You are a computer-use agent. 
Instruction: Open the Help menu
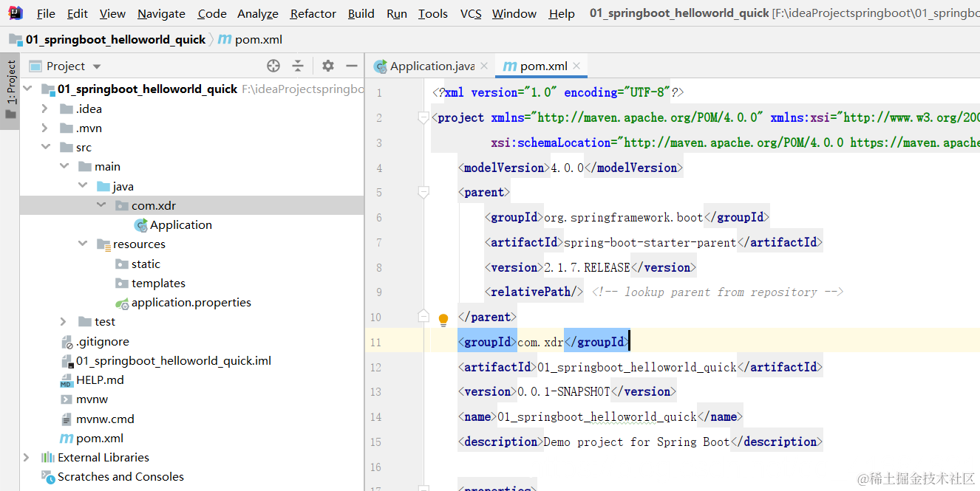coord(562,13)
